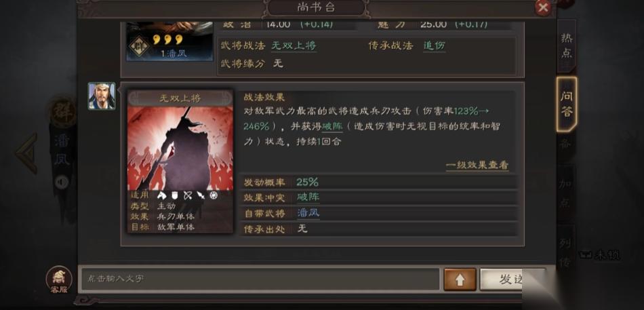This screenshot has height=310, width=644.
Task: Click the axe troop type icon
Action: click(162, 196)
